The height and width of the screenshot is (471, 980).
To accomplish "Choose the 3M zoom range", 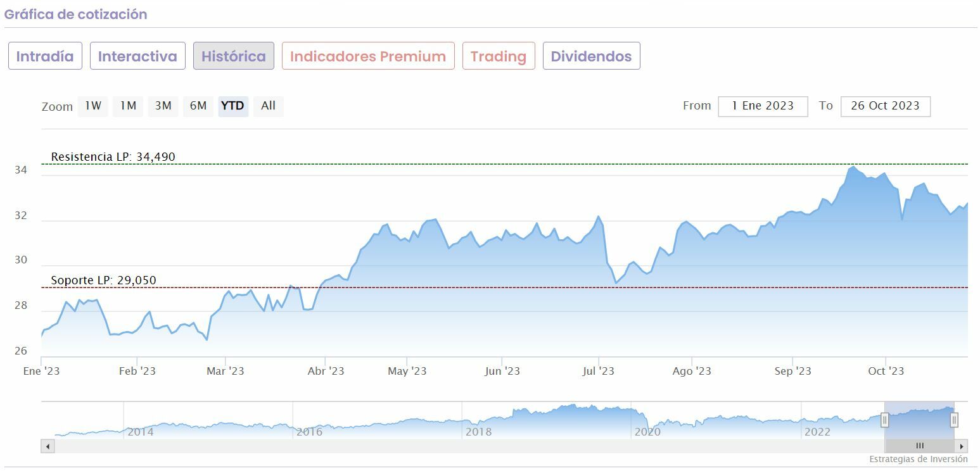I will (x=163, y=106).
